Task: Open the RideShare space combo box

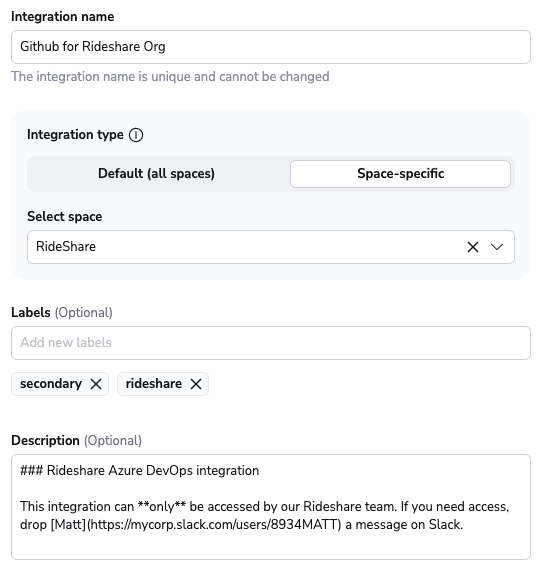Action: [270, 247]
